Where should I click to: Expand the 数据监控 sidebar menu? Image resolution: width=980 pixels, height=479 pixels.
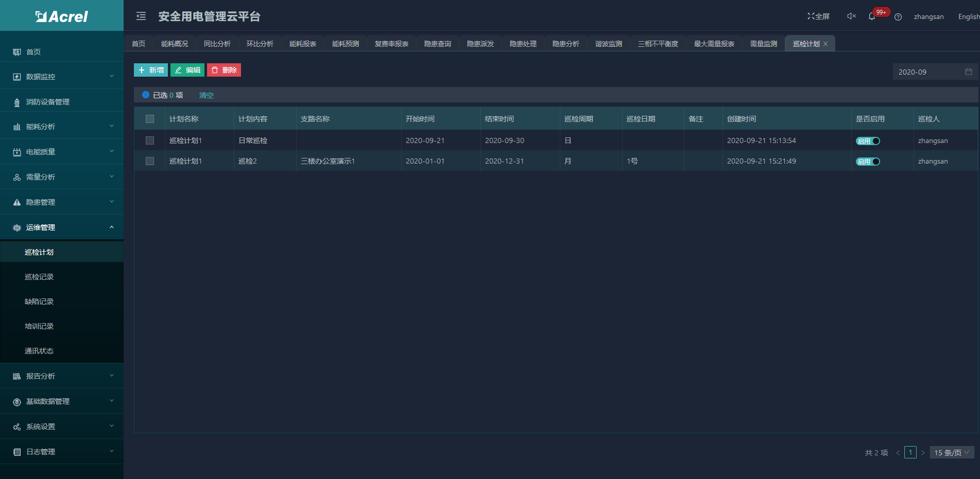(x=62, y=77)
